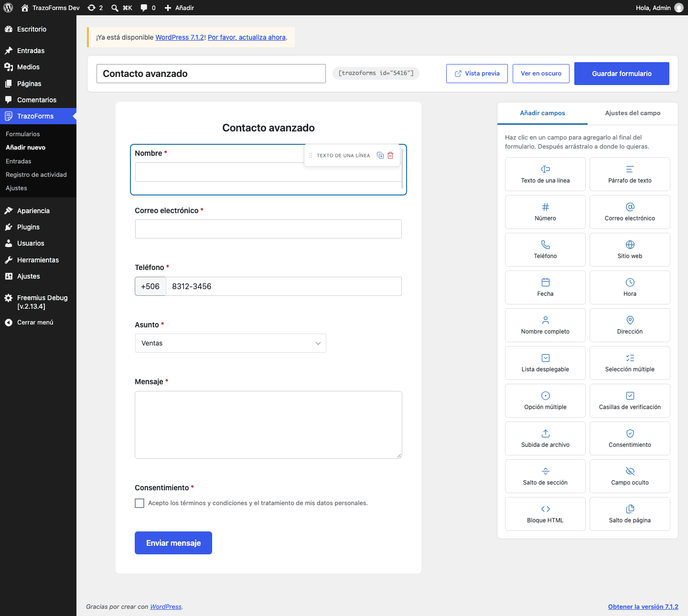
Task: Add a Lista desplegable field
Action: [x=545, y=363]
